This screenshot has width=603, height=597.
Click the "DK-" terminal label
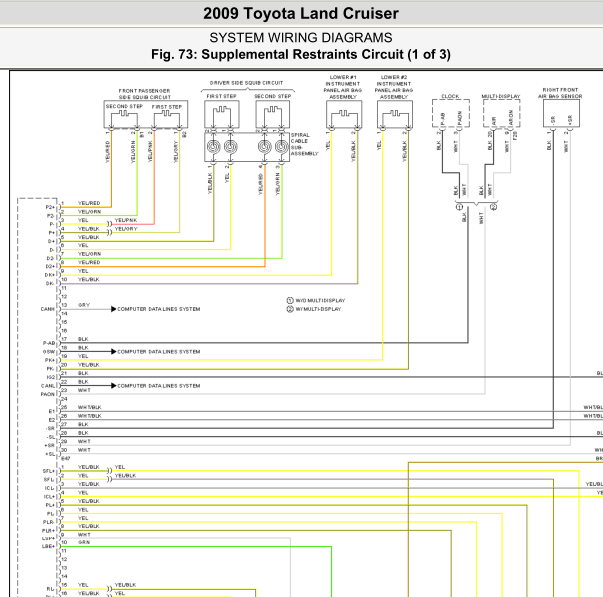(50, 283)
